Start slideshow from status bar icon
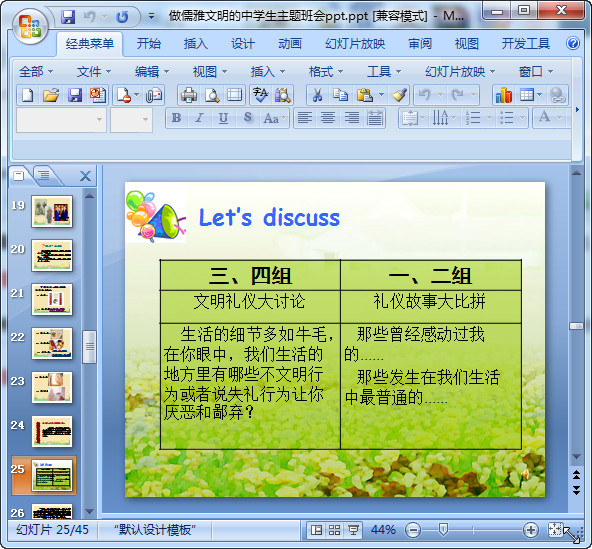This screenshot has width=592, height=549. tap(353, 530)
